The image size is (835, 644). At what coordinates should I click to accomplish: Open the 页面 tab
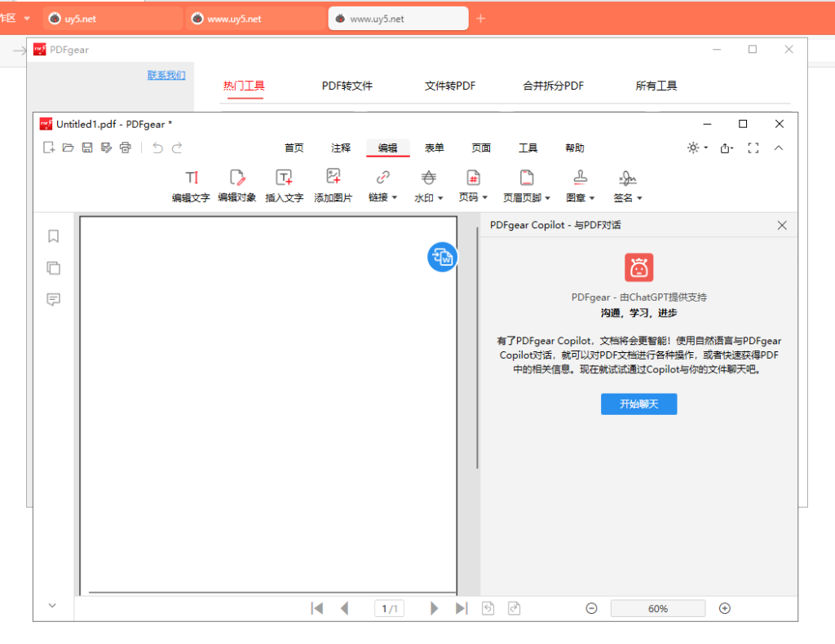point(481,148)
